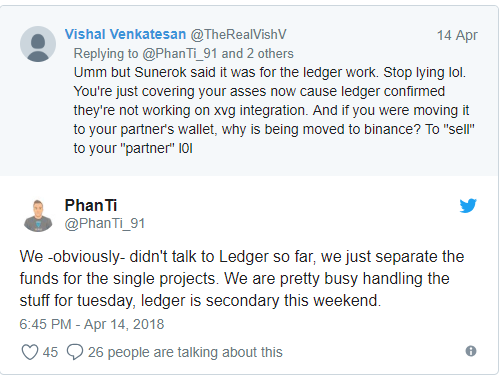502x383 pixels.
Task: Click 26 people are talking about this
Action: click(x=185, y=352)
